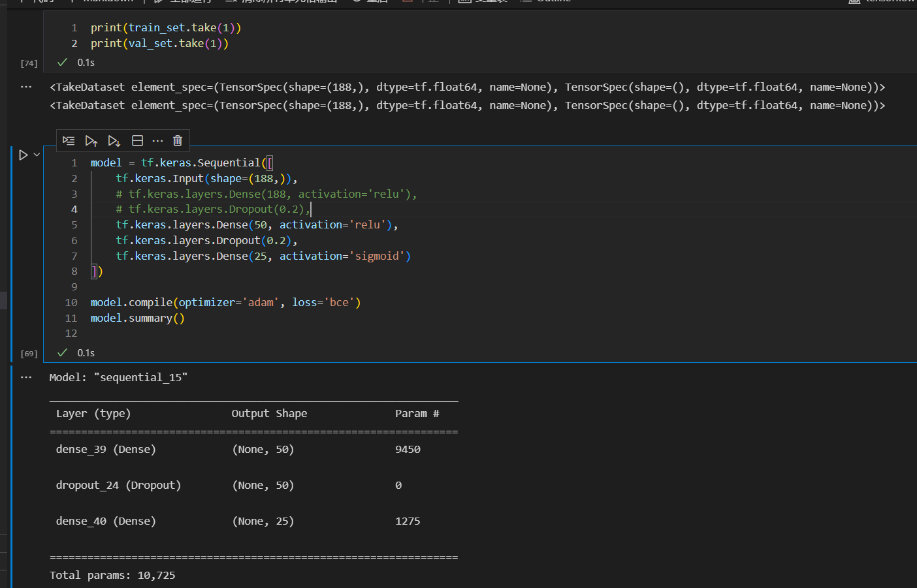
Task: Place the cursor on 'model = tf.keras.Sequential(['
Action: [182, 162]
